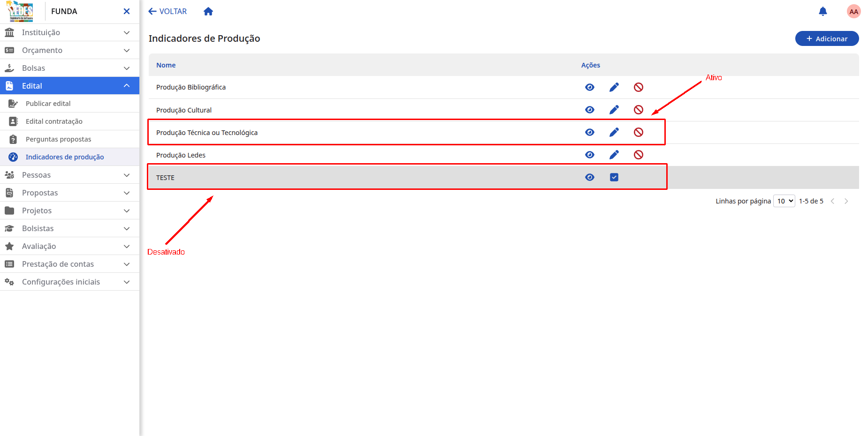Expand the Bolsas menu
Screen dimensions: 868x436
tap(69, 68)
